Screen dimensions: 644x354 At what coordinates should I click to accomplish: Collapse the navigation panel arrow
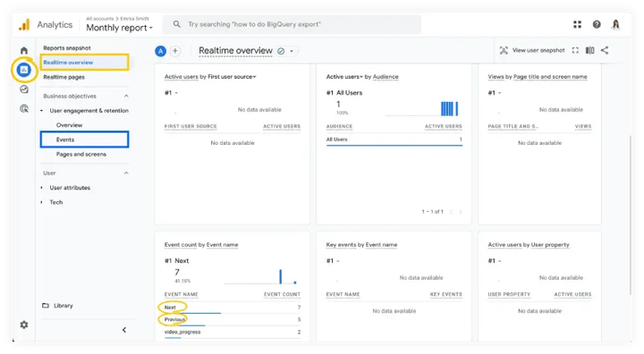(124, 330)
